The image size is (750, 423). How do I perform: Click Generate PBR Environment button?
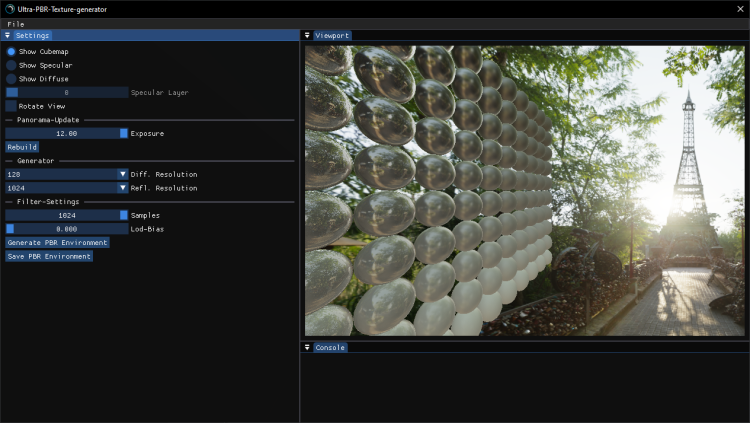(x=57, y=242)
